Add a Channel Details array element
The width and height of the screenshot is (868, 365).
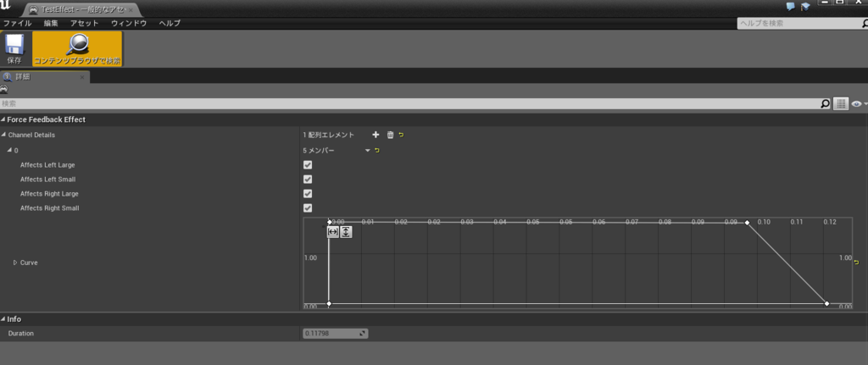[x=376, y=135]
